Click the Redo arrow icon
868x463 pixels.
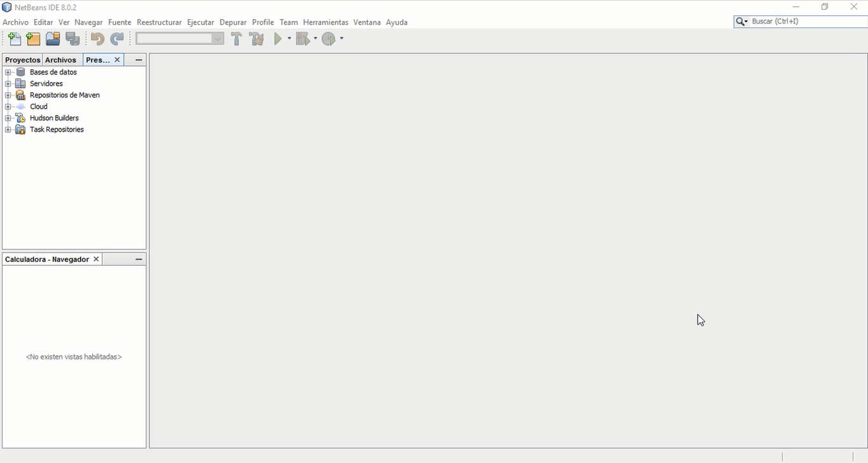(117, 39)
